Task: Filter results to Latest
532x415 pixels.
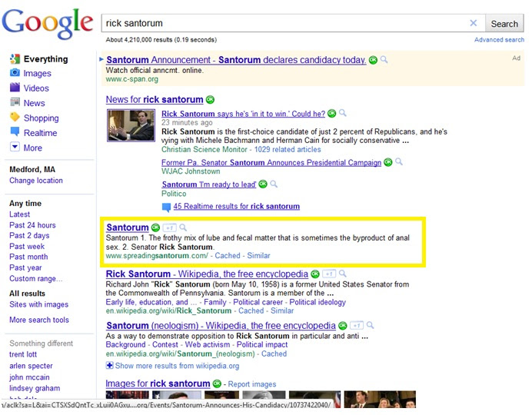Action: click(x=20, y=214)
